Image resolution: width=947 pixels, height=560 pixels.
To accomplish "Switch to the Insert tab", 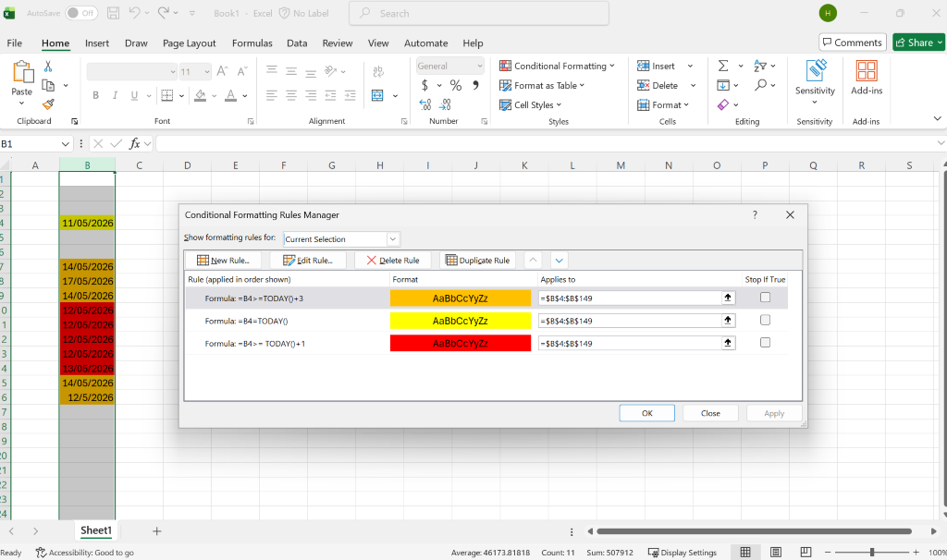I will (96, 43).
